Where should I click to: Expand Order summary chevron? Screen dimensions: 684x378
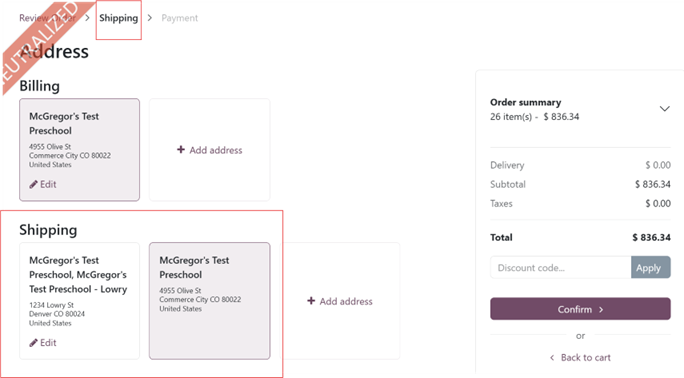click(664, 109)
